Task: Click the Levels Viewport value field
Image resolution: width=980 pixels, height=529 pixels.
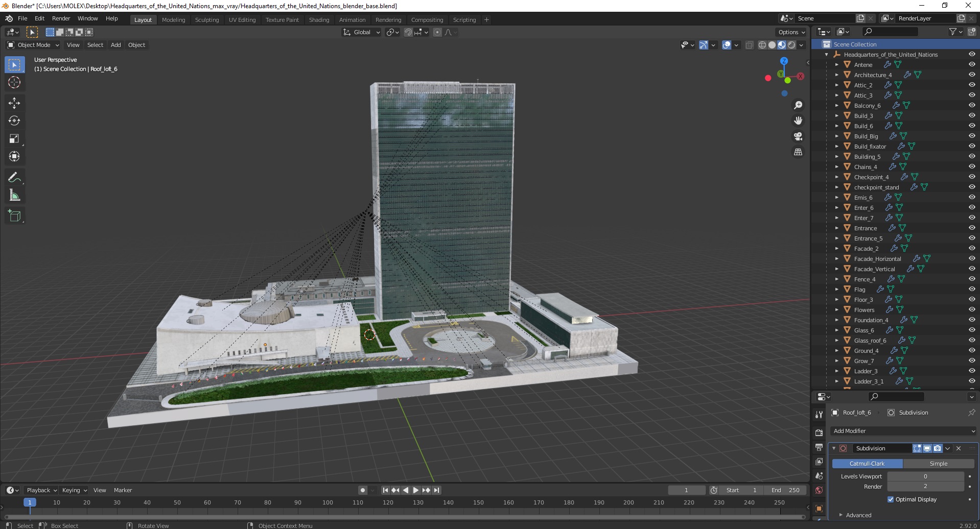Action: coord(925,476)
